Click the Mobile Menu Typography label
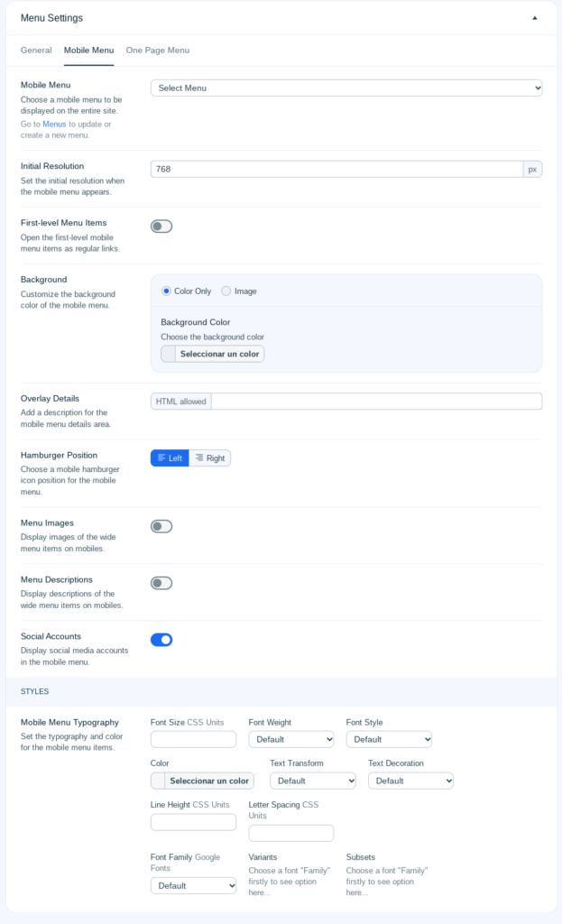The image size is (562, 924). pyautogui.click(x=69, y=723)
